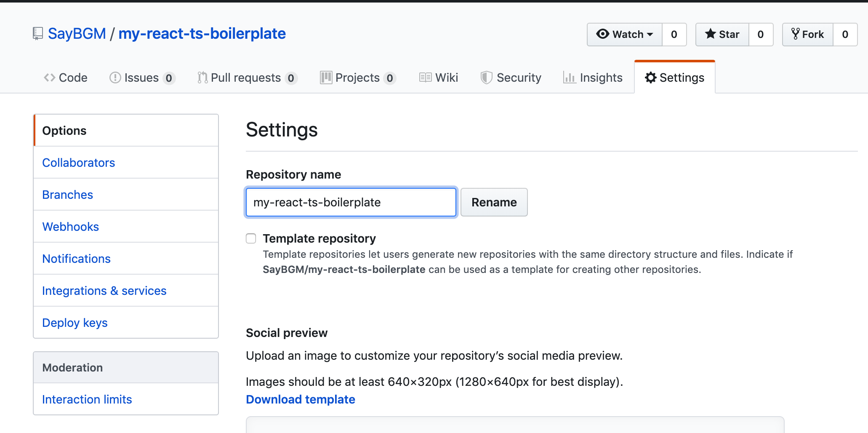Star this repository
The height and width of the screenshot is (433, 868).
(722, 34)
